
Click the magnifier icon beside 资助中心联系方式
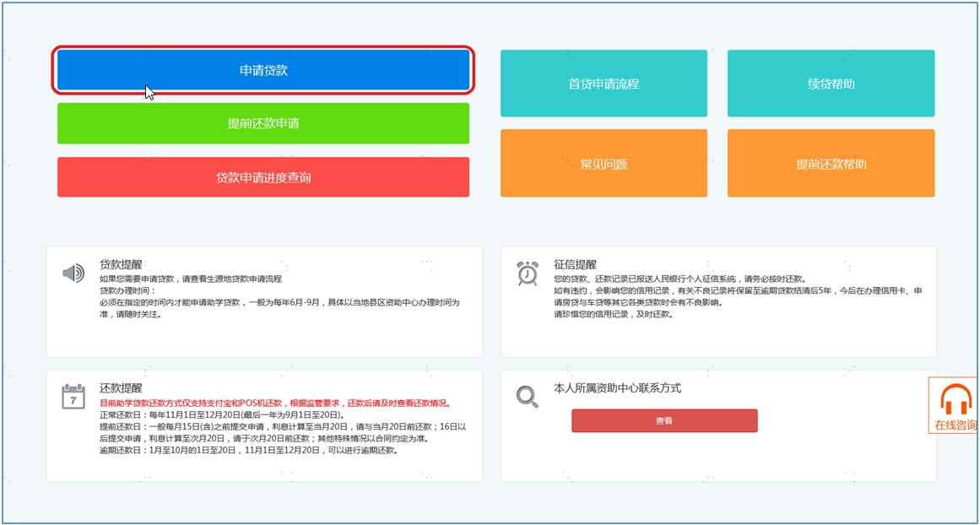point(528,397)
